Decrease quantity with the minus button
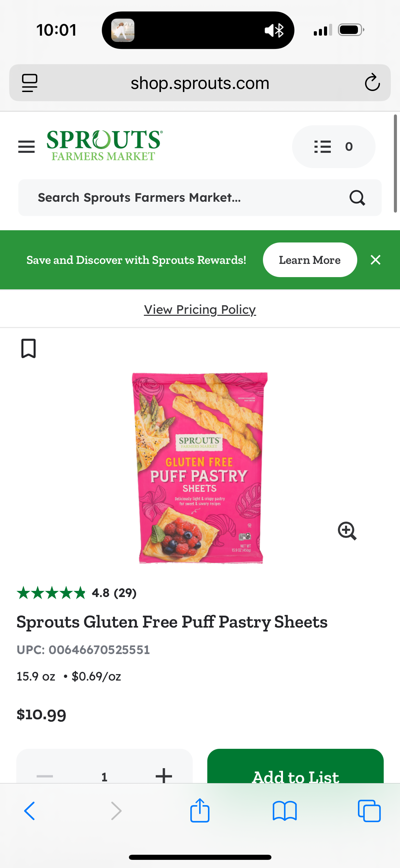The height and width of the screenshot is (868, 400). [x=45, y=776]
